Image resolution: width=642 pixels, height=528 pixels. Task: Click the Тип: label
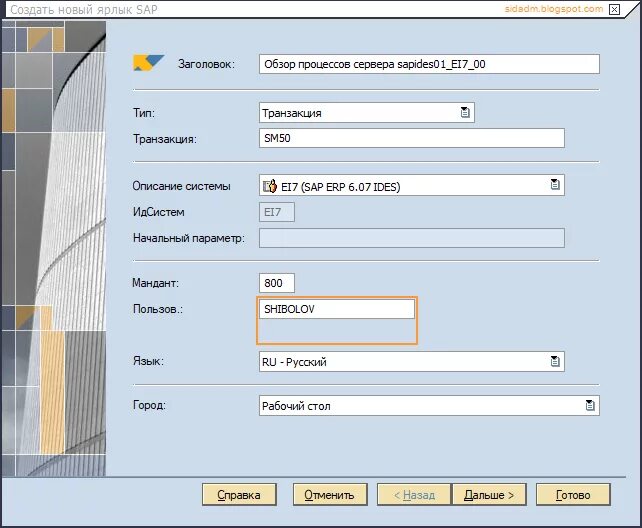coord(144,113)
